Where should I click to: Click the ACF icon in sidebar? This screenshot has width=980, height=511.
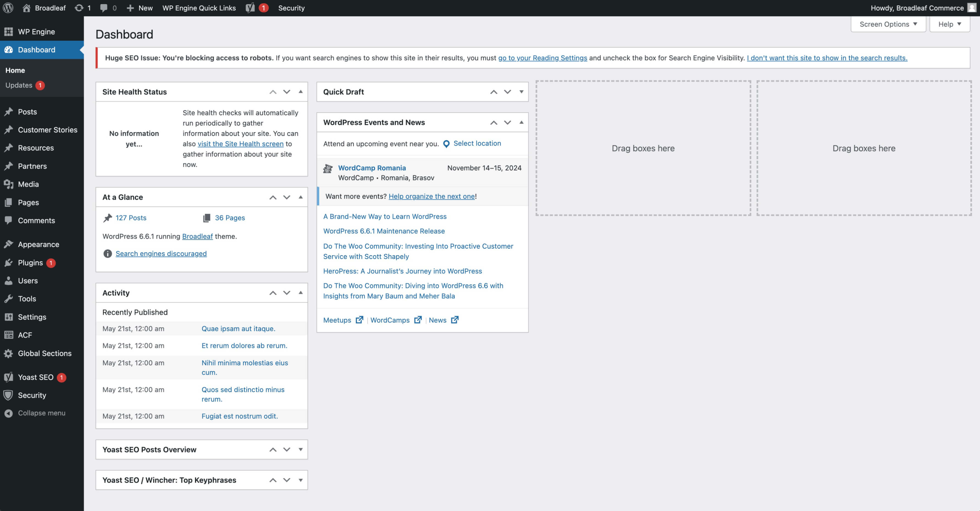click(8, 335)
